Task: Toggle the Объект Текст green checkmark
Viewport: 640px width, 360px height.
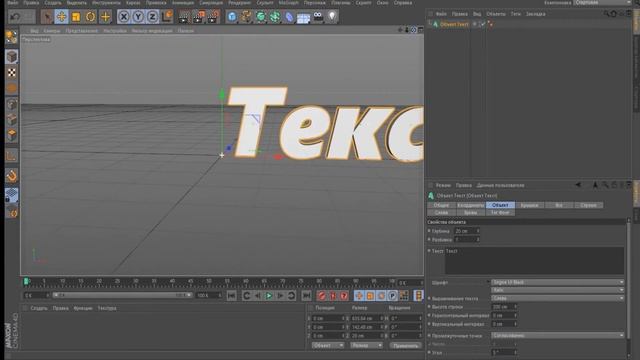Action: [x=483, y=24]
